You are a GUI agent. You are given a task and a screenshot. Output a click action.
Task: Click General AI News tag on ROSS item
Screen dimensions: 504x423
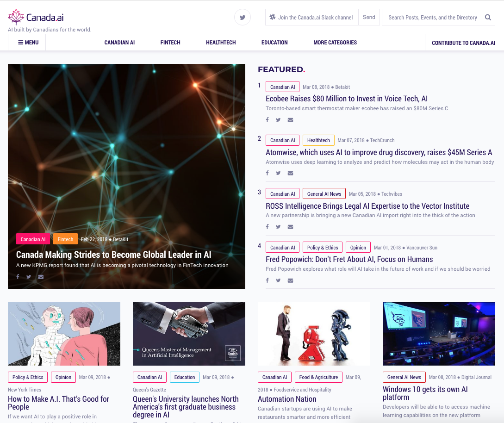pyautogui.click(x=324, y=194)
